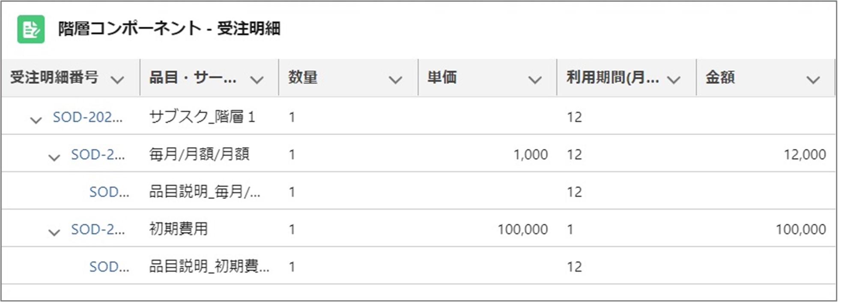Open the SOD... link for 品目説明_毎月/...

click(x=109, y=192)
